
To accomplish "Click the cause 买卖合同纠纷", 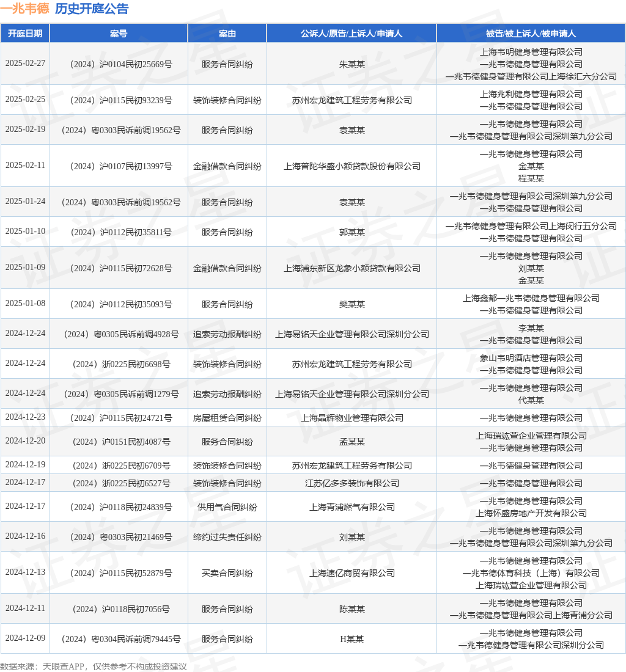I will (x=227, y=574).
